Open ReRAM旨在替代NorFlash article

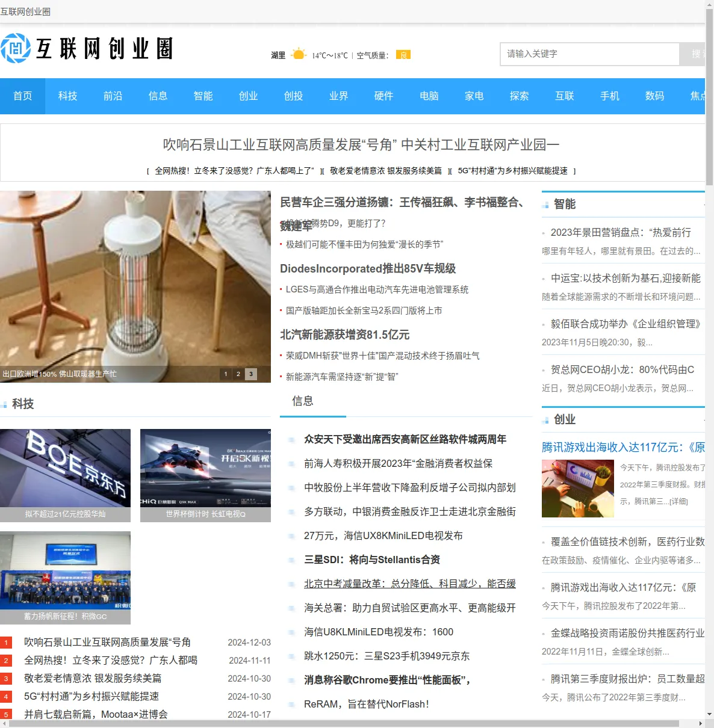click(x=367, y=704)
